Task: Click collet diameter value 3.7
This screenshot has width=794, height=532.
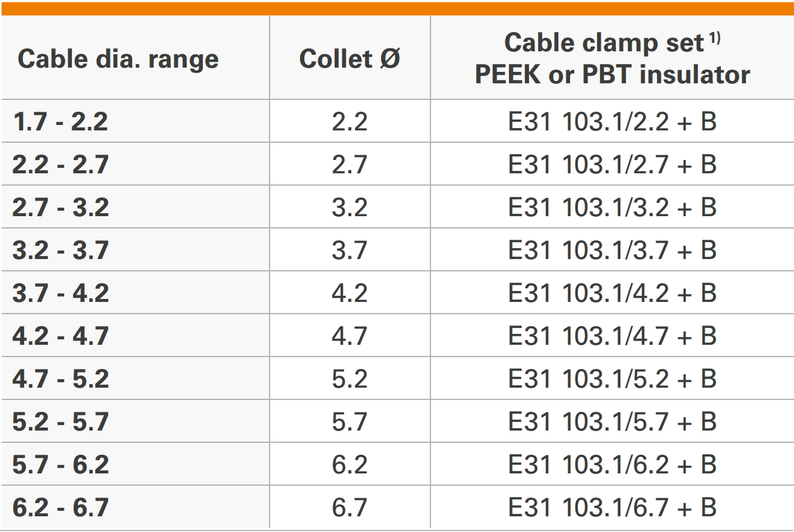Action: 350,251
